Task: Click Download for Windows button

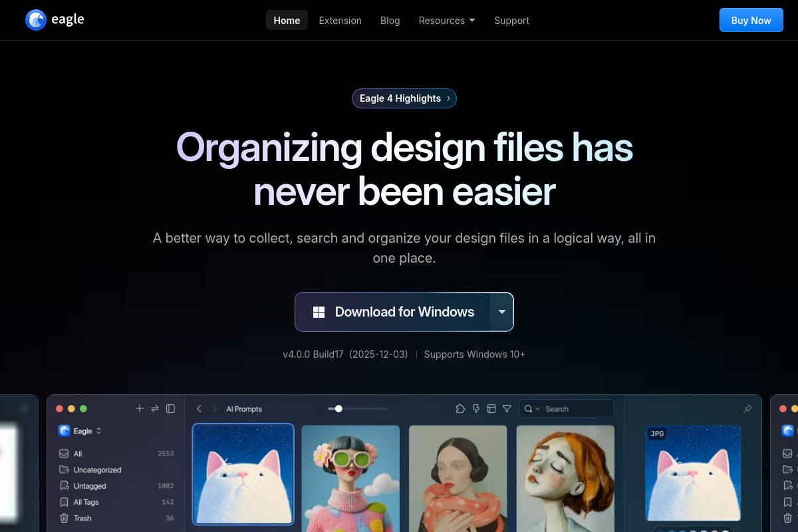Action: [x=393, y=312]
